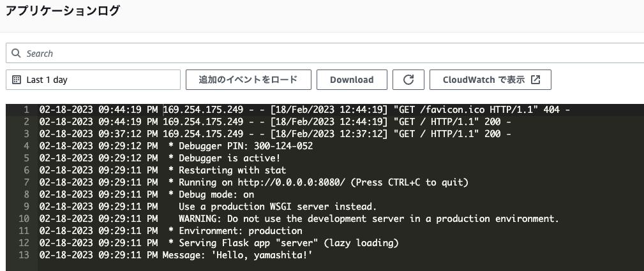Image resolution: width=644 pixels, height=271 pixels.
Task: Click the refresh logs icon button
Action: (408, 80)
